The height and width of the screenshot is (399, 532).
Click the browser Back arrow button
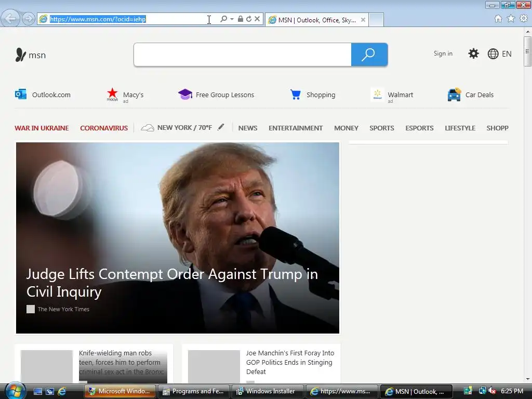pos(10,18)
